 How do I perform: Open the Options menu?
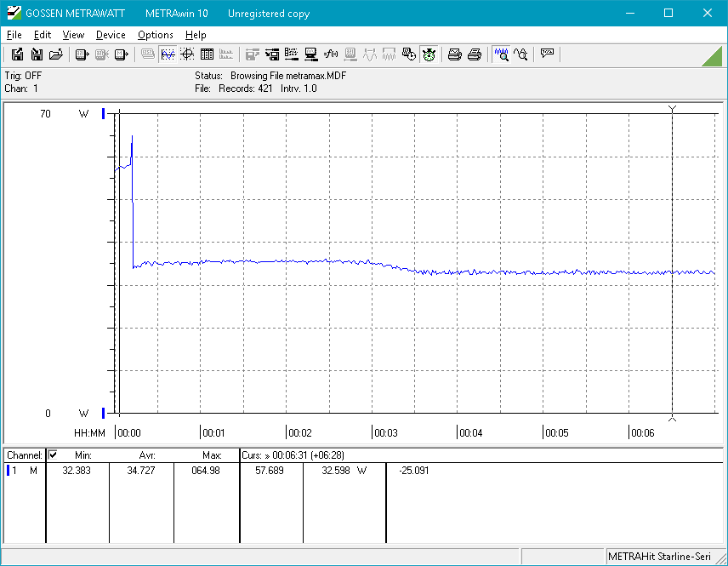click(x=156, y=35)
